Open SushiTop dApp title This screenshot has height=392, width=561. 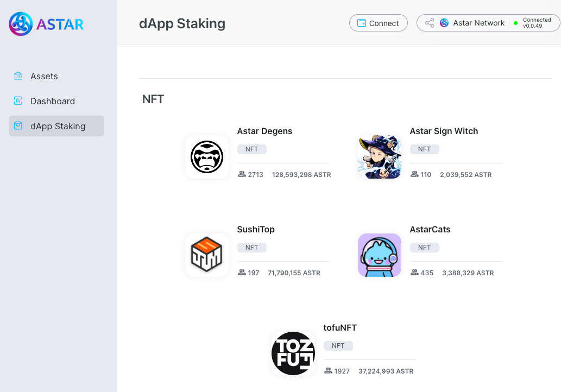[x=256, y=229]
